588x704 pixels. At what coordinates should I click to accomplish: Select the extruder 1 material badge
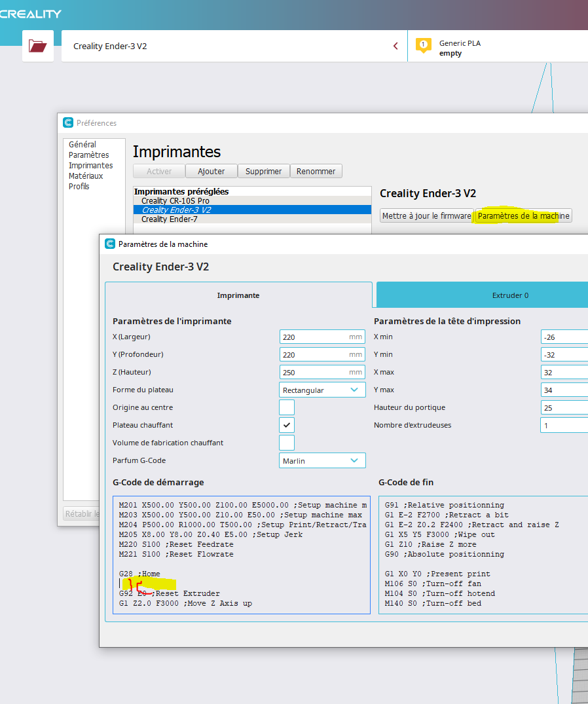point(423,45)
